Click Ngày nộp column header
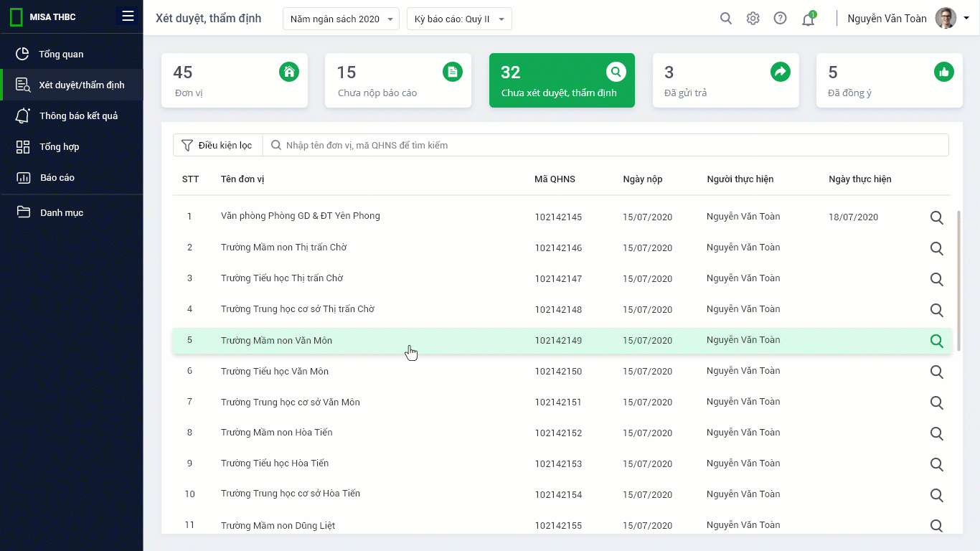 click(643, 179)
